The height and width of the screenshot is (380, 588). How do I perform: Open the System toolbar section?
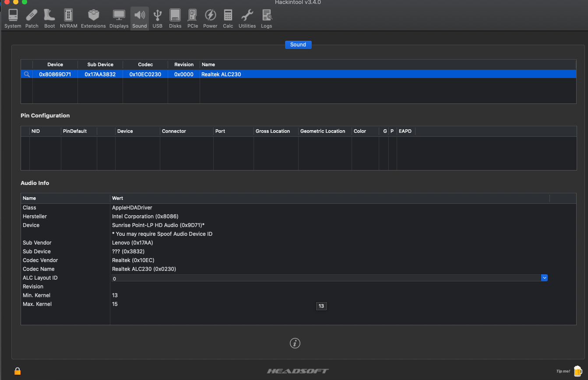13,18
